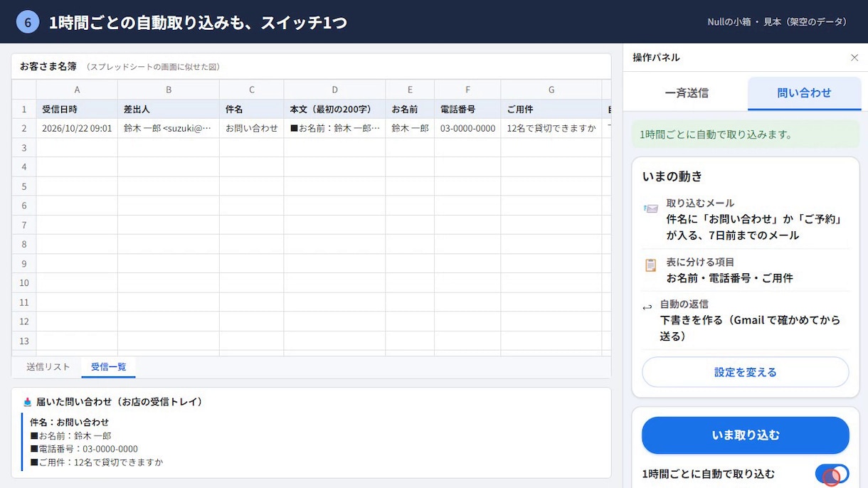Image resolution: width=868 pixels, height=488 pixels.
Task: Click the お名前・電話番号・ご用件 text in panel
Action: click(729, 278)
